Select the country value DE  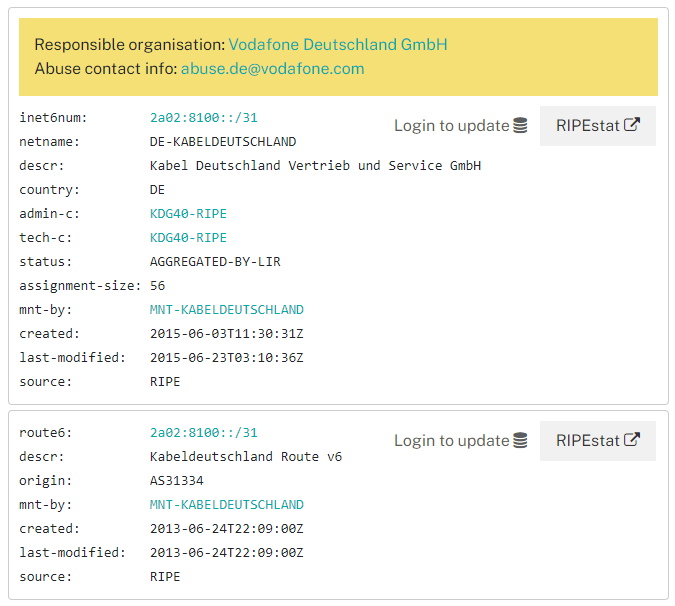tap(157, 190)
